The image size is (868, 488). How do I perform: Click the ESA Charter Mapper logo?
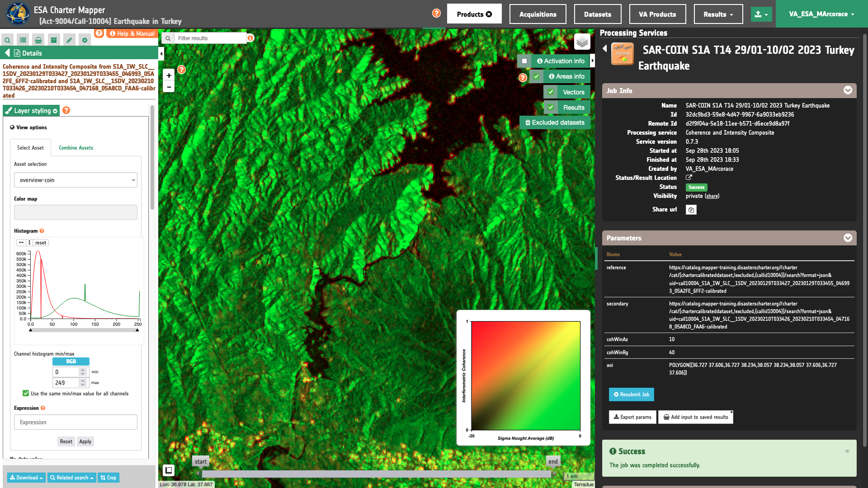coord(18,14)
